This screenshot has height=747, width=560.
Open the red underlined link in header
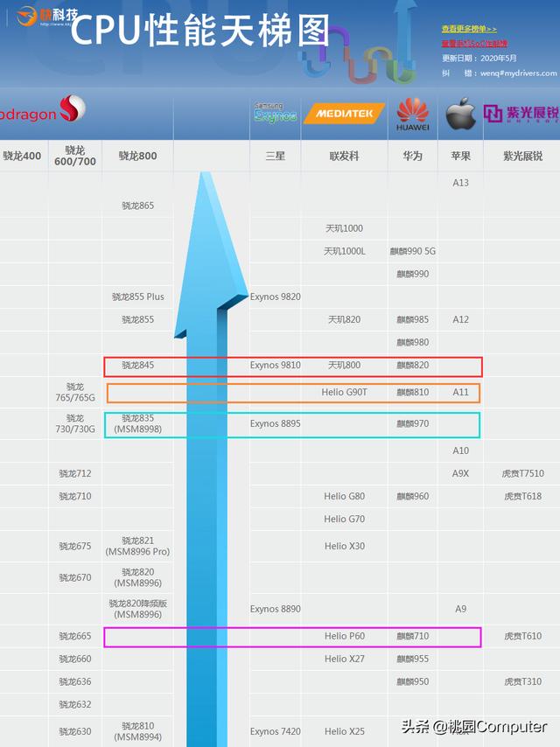(x=474, y=44)
